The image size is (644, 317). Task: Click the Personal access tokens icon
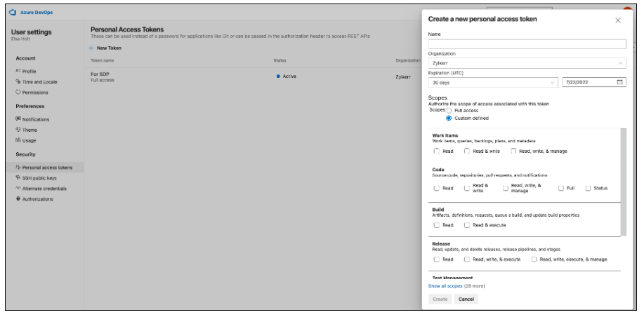[x=18, y=167]
